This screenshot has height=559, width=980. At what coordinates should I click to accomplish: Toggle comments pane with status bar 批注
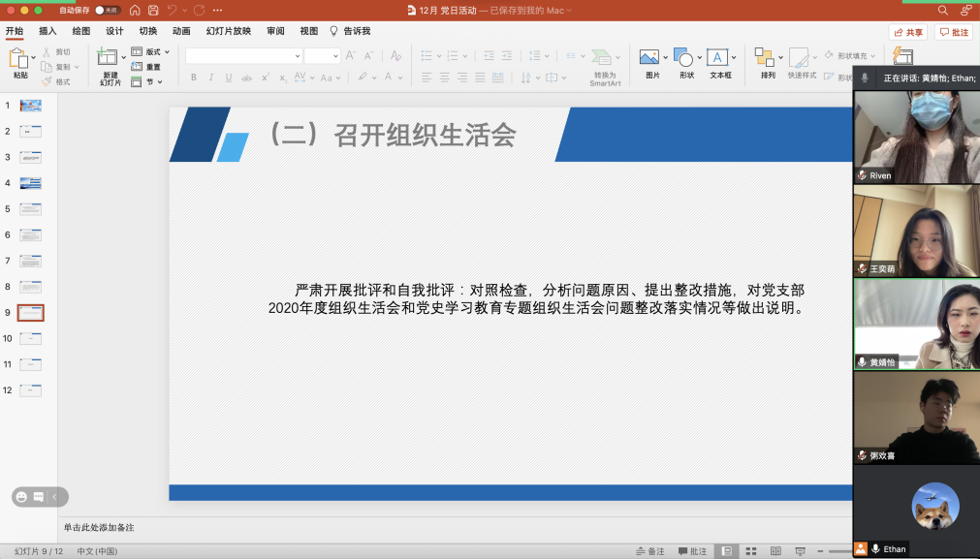pyautogui.click(x=692, y=551)
